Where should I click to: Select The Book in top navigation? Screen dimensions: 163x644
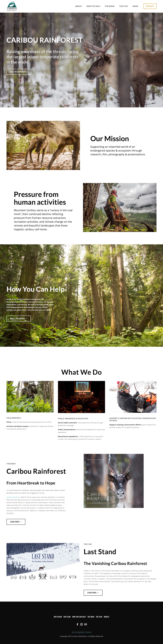pyautogui.click(x=110, y=6)
